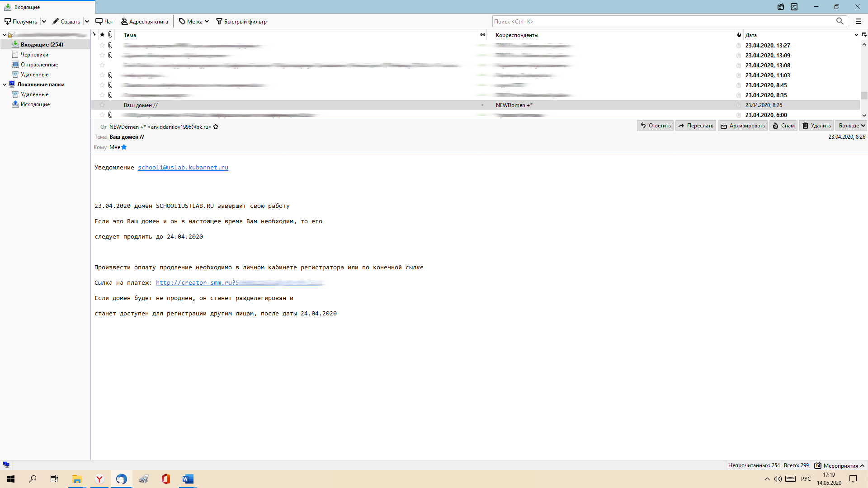This screenshot has height=488, width=868.
Task: Click the Ответить reply button
Action: pos(655,126)
